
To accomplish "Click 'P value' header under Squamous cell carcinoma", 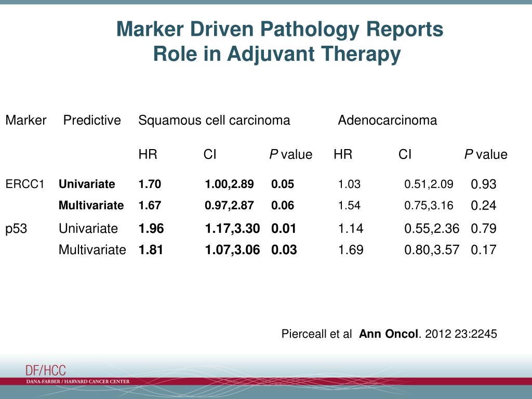I will coord(291,154).
